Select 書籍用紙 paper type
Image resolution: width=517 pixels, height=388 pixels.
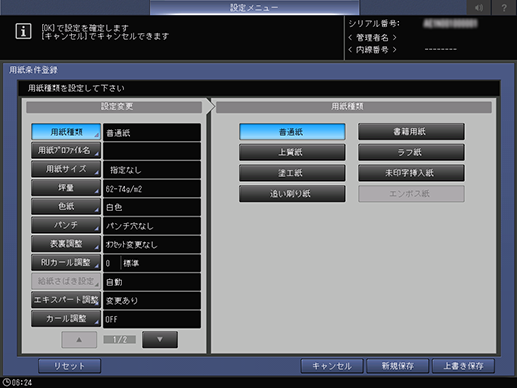tap(411, 132)
